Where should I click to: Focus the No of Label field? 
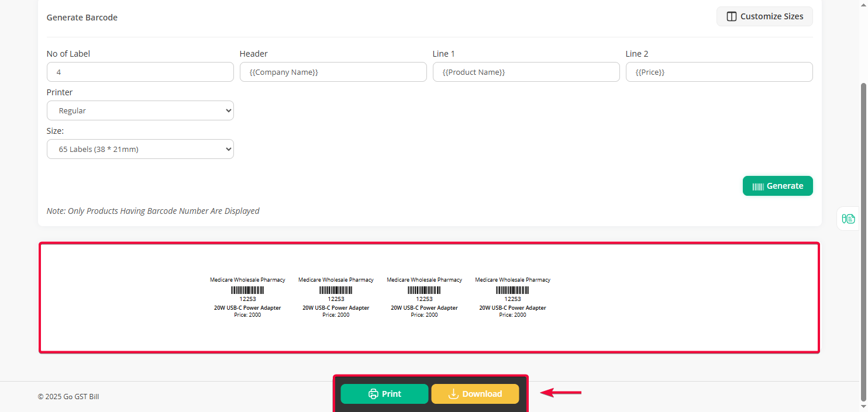(x=140, y=72)
